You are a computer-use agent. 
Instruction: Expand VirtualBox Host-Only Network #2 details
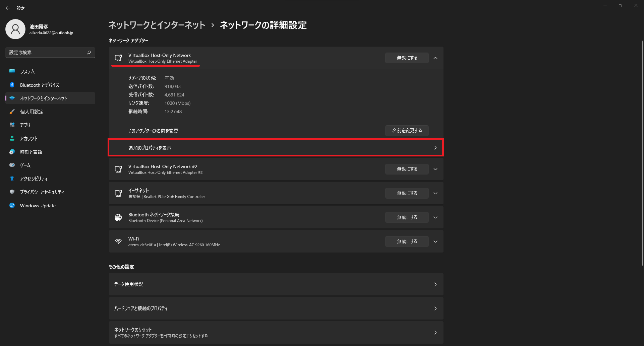435,169
